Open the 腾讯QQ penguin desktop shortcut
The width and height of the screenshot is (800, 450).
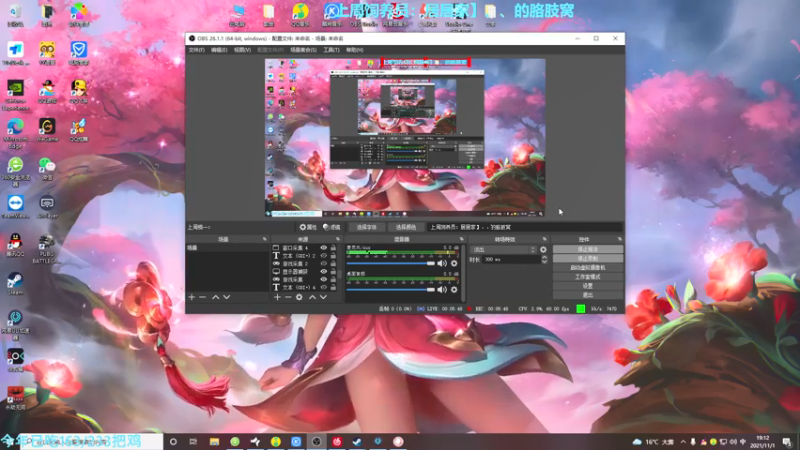[x=15, y=245]
